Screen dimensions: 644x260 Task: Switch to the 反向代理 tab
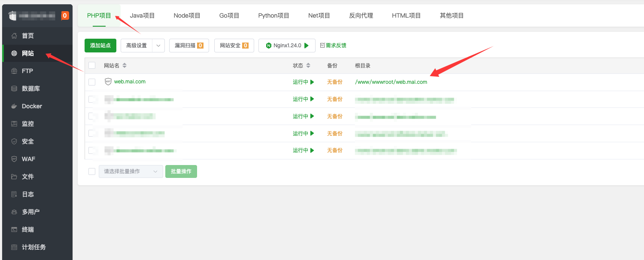tap(361, 15)
